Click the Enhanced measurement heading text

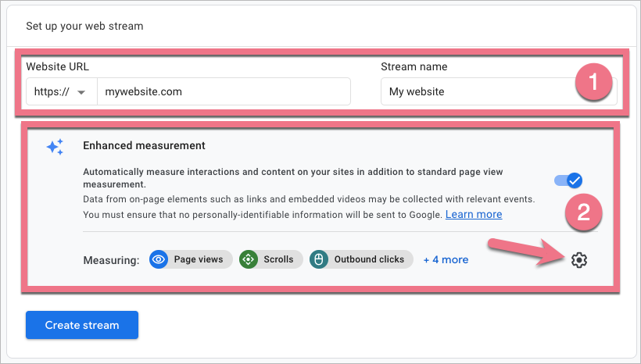coord(144,145)
